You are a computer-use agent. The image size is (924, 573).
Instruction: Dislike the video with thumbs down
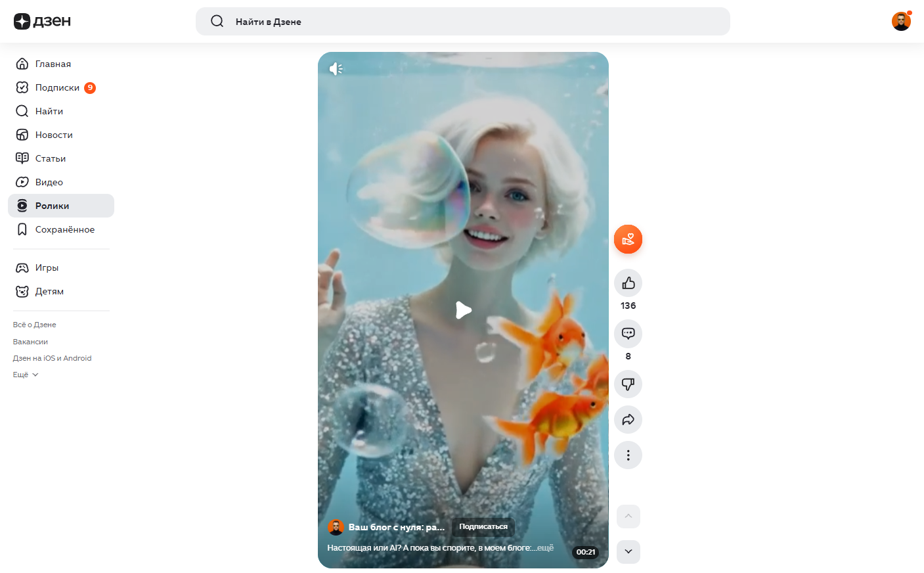point(628,384)
